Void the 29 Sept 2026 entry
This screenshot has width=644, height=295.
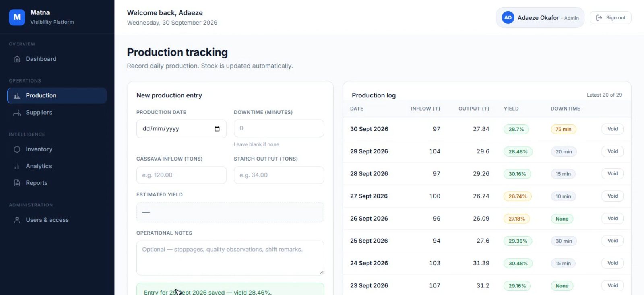613,151
